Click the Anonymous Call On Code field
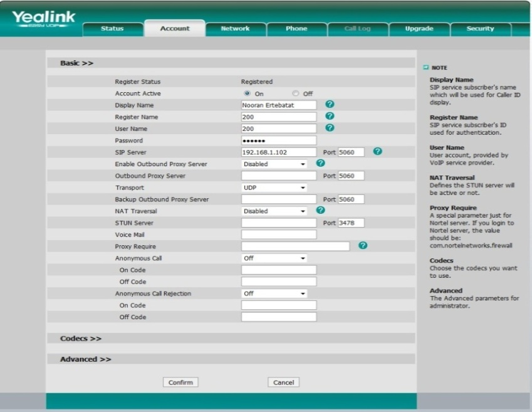 (279, 270)
